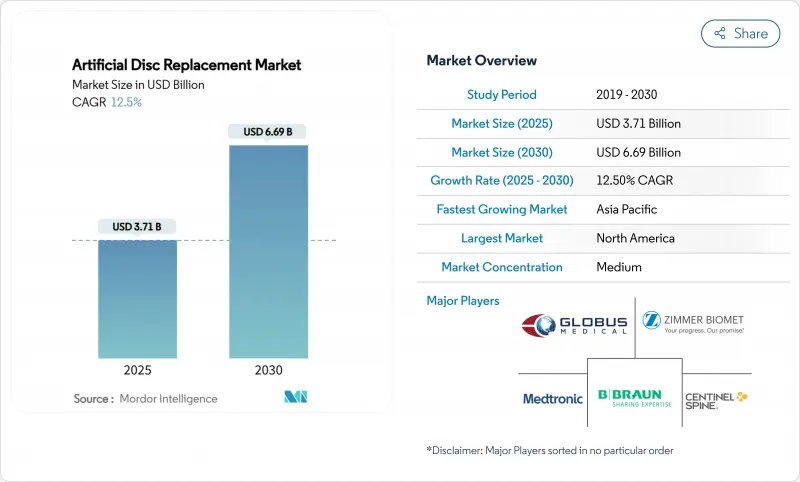Image resolution: width=800 pixels, height=482 pixels.
Task: Click the Market Concentration row label
Action: [501, 268]
